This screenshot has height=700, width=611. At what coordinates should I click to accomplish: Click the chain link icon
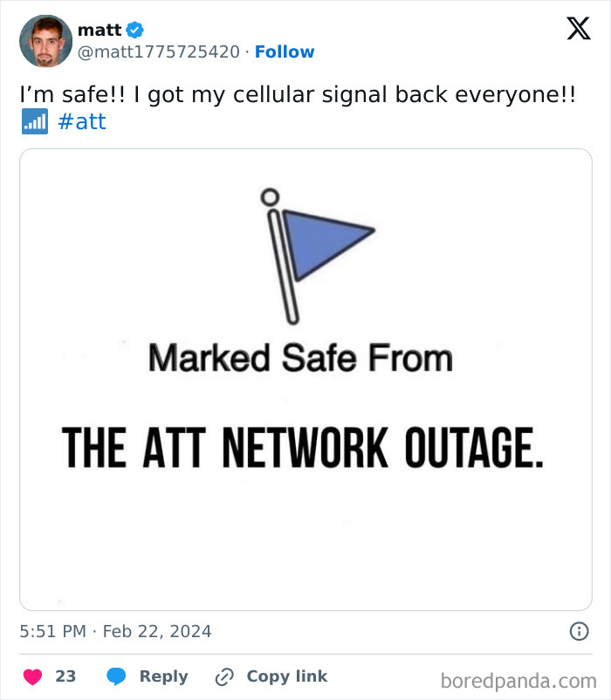point(224,676)
